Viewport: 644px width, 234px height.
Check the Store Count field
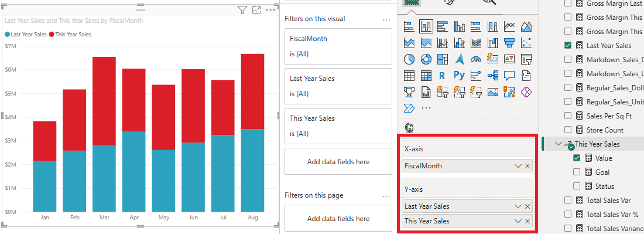tap(568, 130)
